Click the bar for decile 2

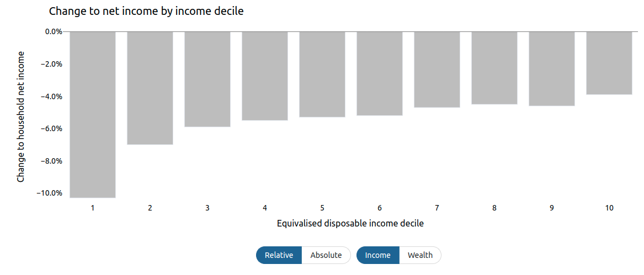tap(150, 88)
